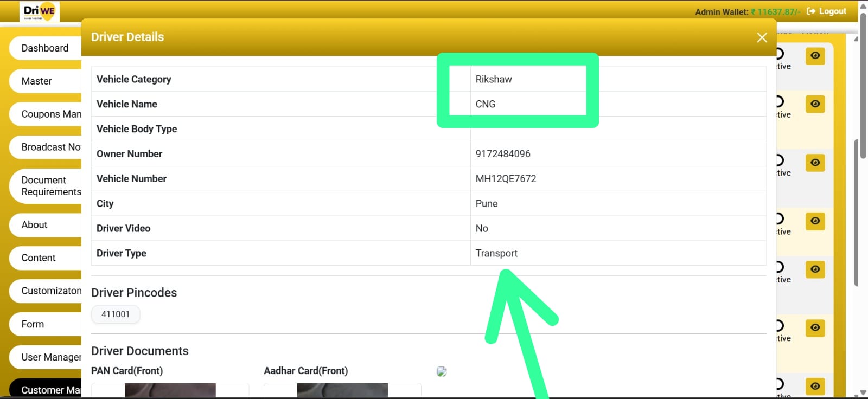Toggle the Active switch in the first row
Image resolution: width=868 pixels, height=399 pixels.
[780, 54]
